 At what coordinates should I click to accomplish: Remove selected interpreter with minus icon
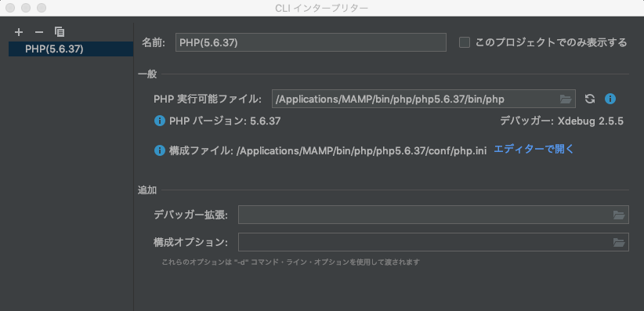point(38,32)
